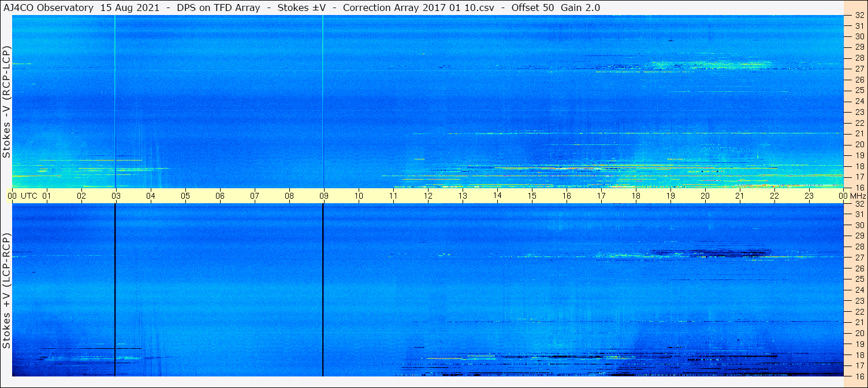The height and width of the screenshot is (388, 868).
Task: Click the 20 MHz tick of Stokes +V panel
Action: [859, 333]
